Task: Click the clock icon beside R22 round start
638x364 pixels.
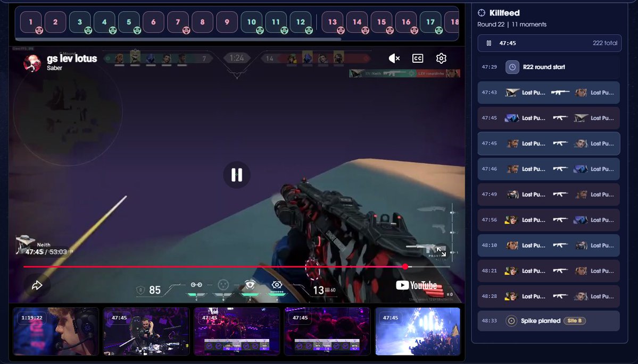Action: point(512,67)
